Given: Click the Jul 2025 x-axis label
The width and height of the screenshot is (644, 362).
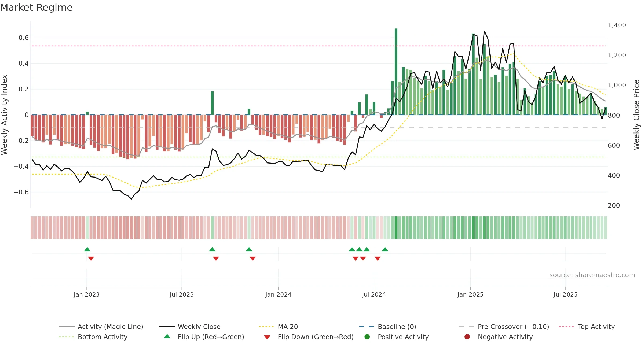Looking at the screenshot, I should (565, 294).
